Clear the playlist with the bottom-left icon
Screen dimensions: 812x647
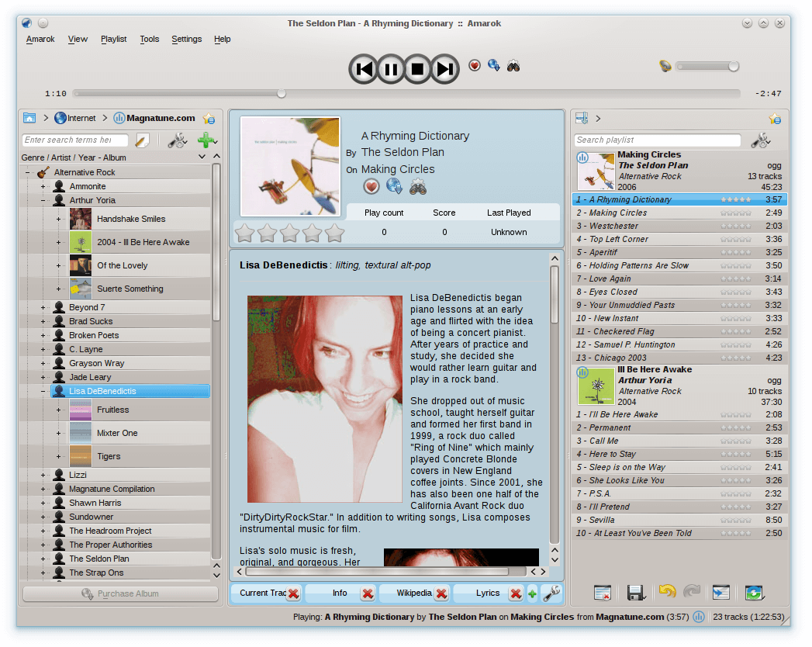point(603,592)
